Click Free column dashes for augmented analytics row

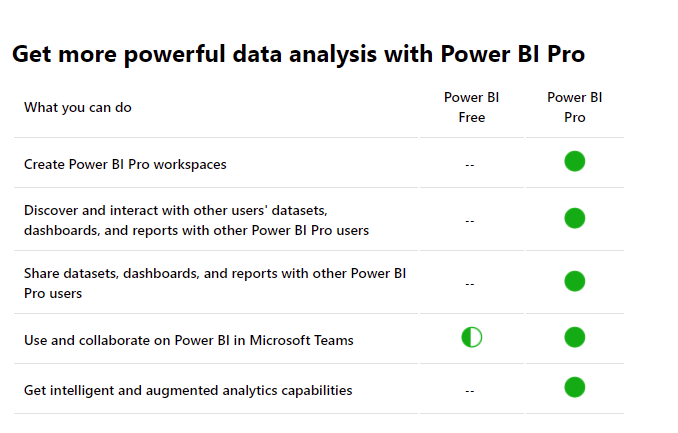tap(470, 391)
